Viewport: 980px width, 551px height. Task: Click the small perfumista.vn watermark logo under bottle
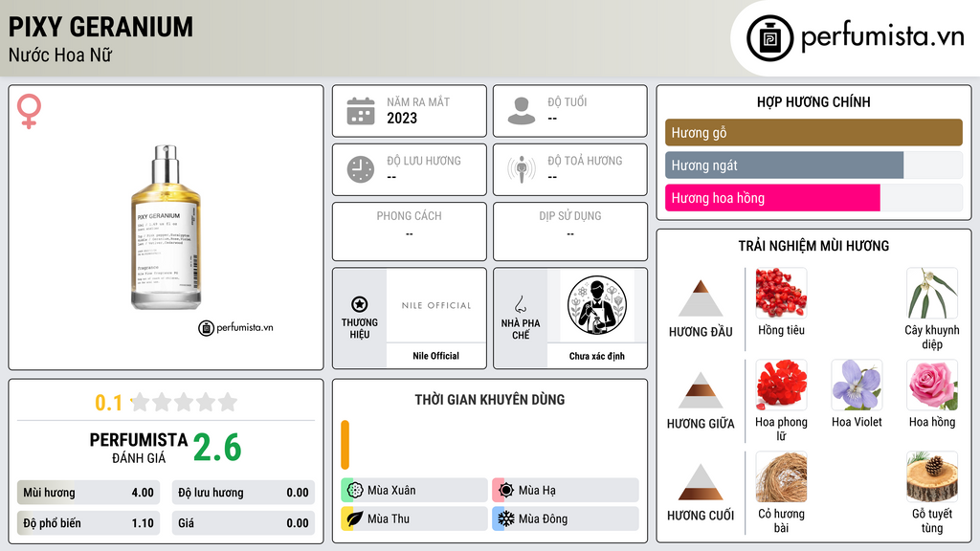pos(235,327)
